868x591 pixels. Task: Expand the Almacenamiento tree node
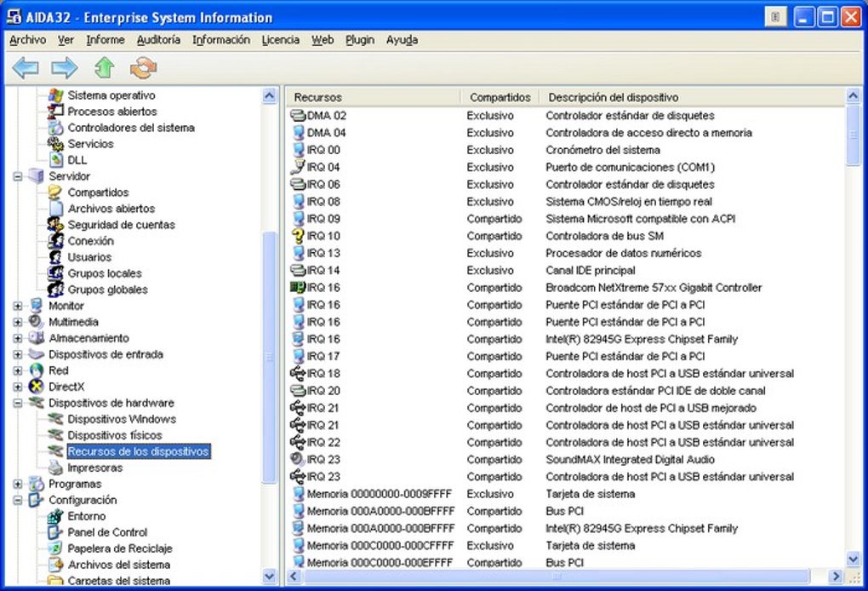coord(18,338)
